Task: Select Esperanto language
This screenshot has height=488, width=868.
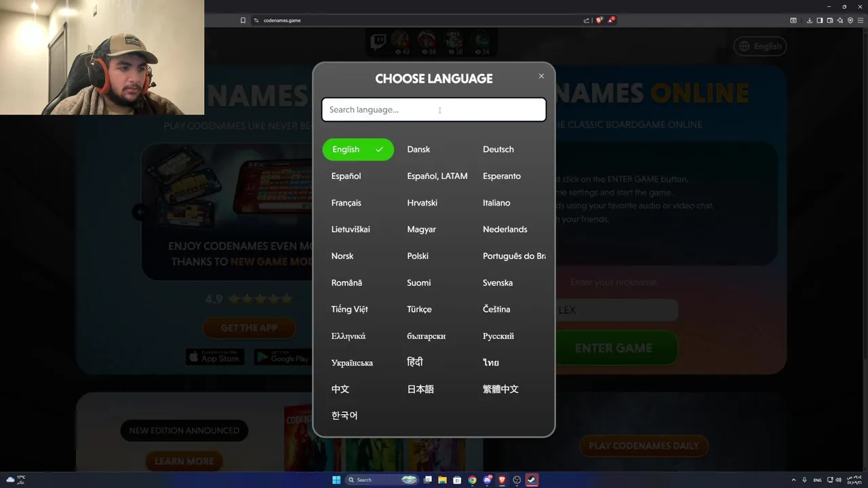Action: pos(502,176)
